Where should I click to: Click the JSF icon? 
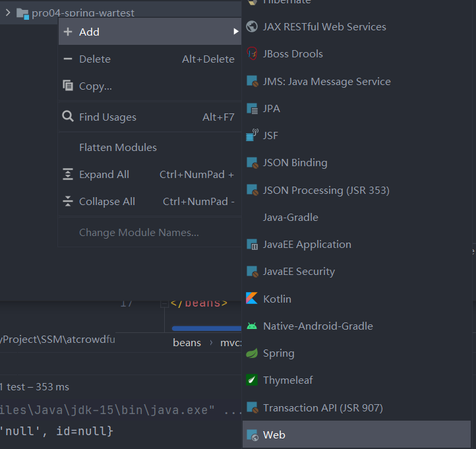[252, 135]
